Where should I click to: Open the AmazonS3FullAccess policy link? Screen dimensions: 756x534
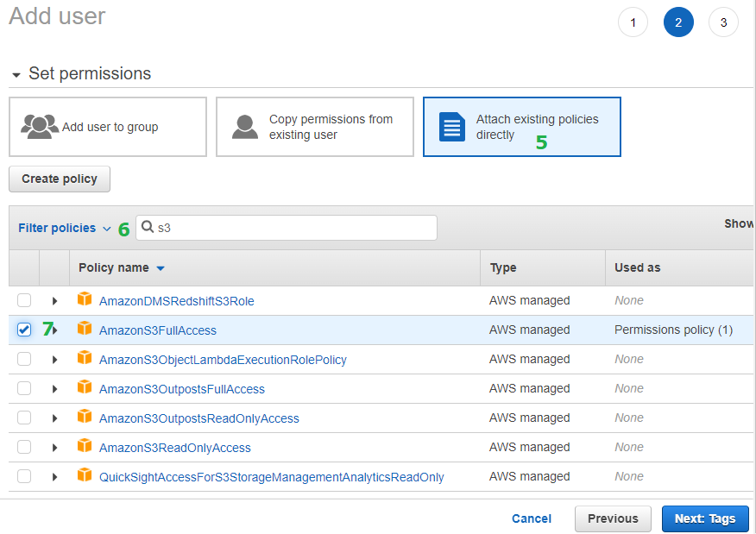click(x=158, y=330)
